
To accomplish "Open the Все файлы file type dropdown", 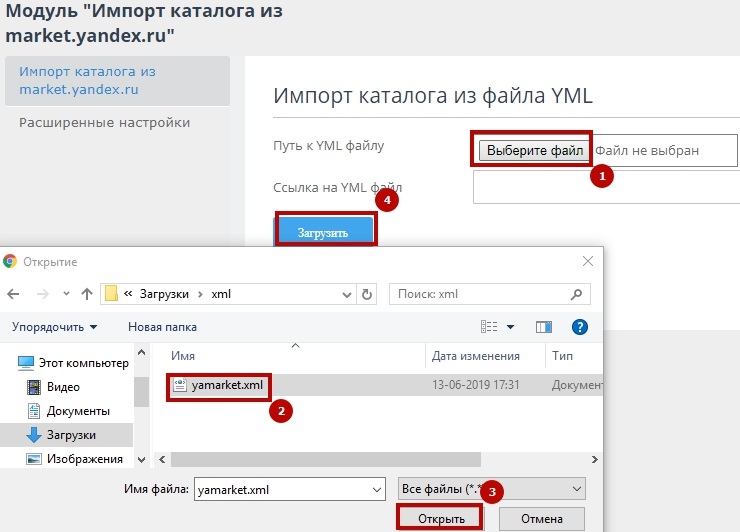I will coord(492,489).
